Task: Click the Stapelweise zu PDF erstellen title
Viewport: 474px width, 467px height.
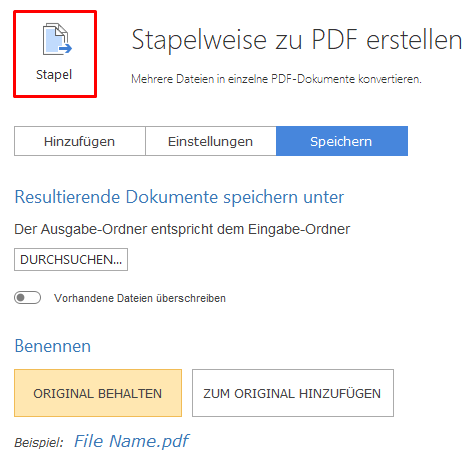Action: (297, 40)
